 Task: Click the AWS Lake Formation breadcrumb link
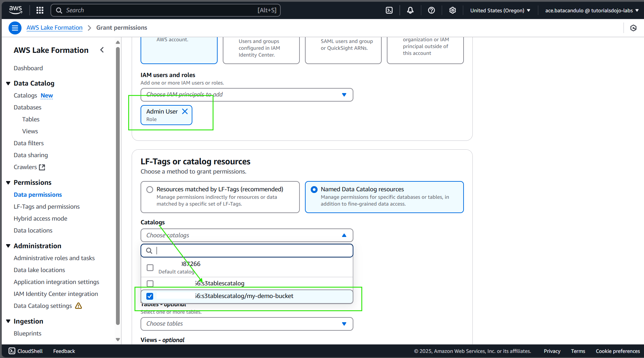click(55, 28)
